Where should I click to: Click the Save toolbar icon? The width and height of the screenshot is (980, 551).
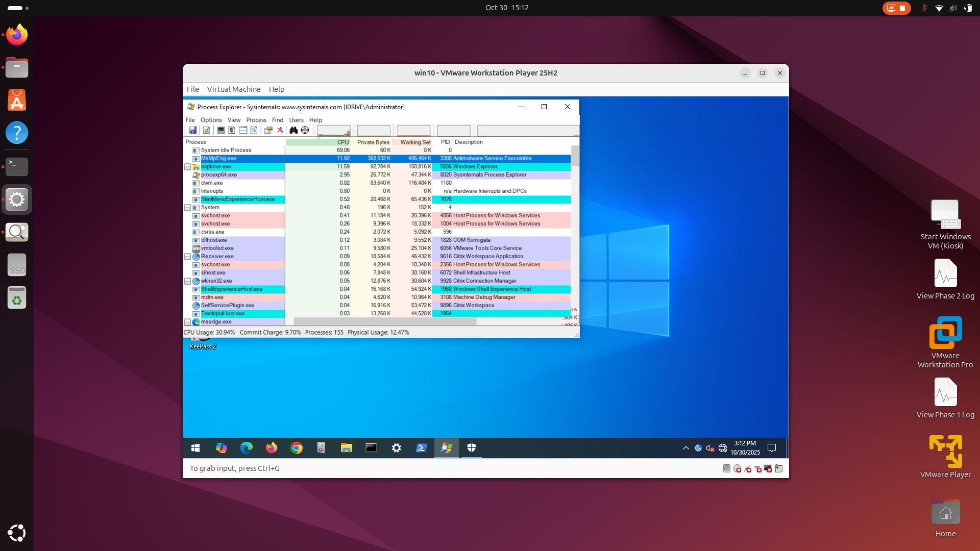coord(192,130)
